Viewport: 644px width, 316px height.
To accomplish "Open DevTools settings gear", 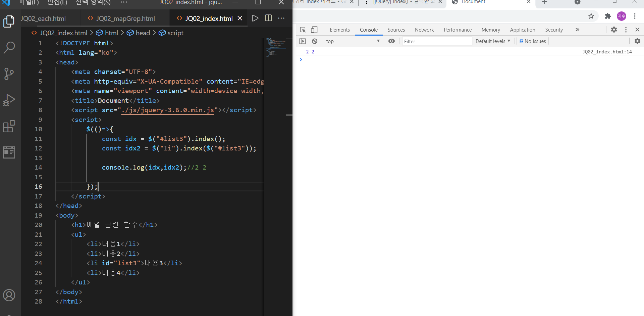I will (x=614, y=30).
